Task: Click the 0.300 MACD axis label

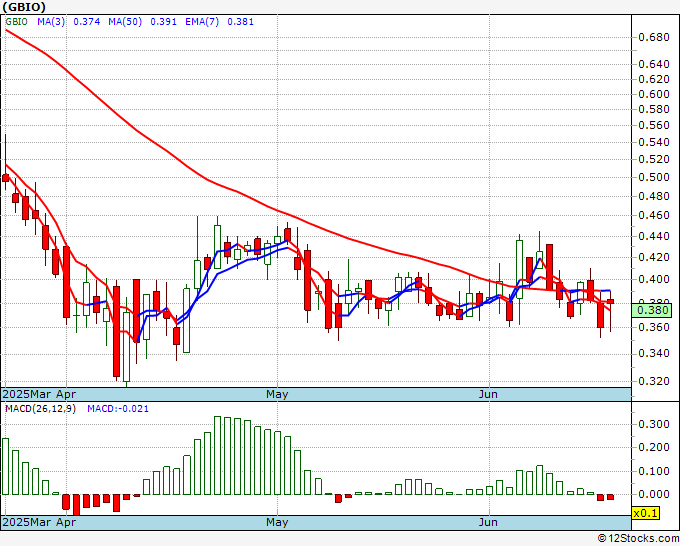Action: [x=654, y=424]
